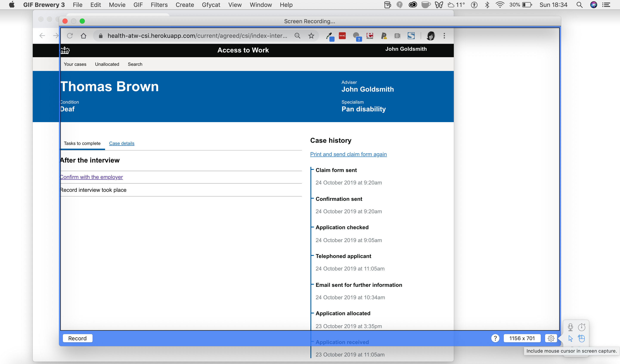Switch to Case details tab
Screen dimensions: 620x364
pos(122,143)
